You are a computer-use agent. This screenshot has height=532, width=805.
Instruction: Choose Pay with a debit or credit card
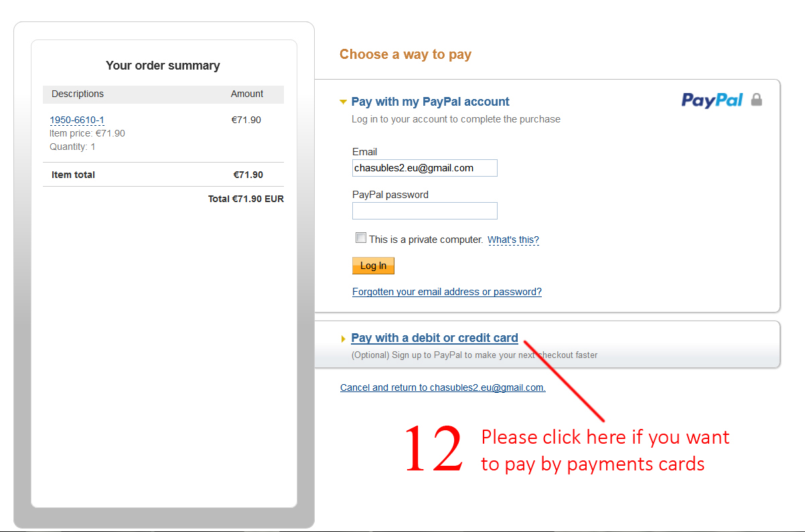coord(434,338)
